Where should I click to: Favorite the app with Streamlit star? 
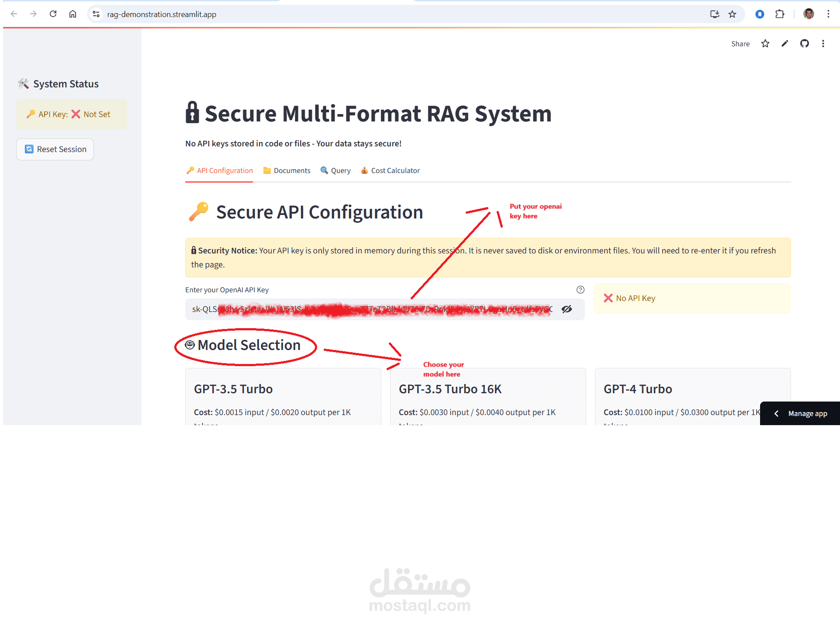pyautogui.click(x=765, y=44)
